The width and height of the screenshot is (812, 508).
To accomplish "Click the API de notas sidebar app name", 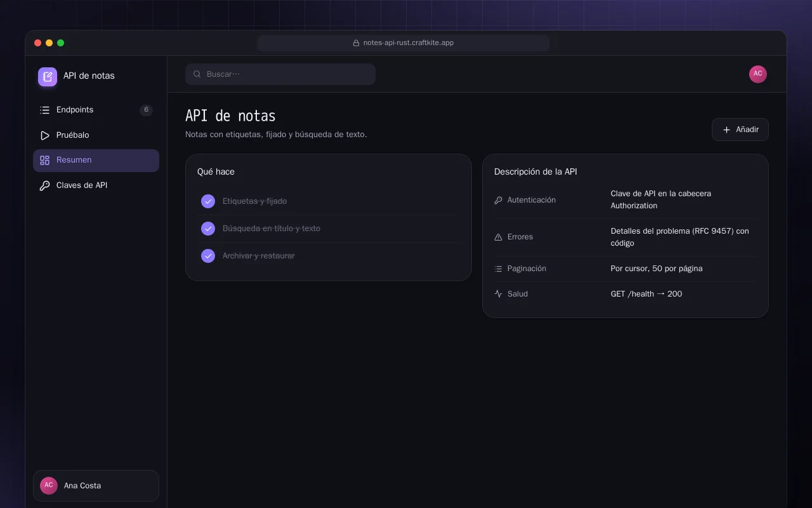I will click(x=89, y=76).
